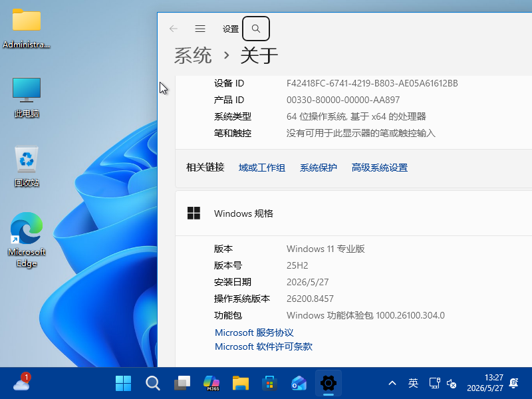Screen dimensions: 532x399
Task: Click the 系统类型 value text
Action: 356,116
